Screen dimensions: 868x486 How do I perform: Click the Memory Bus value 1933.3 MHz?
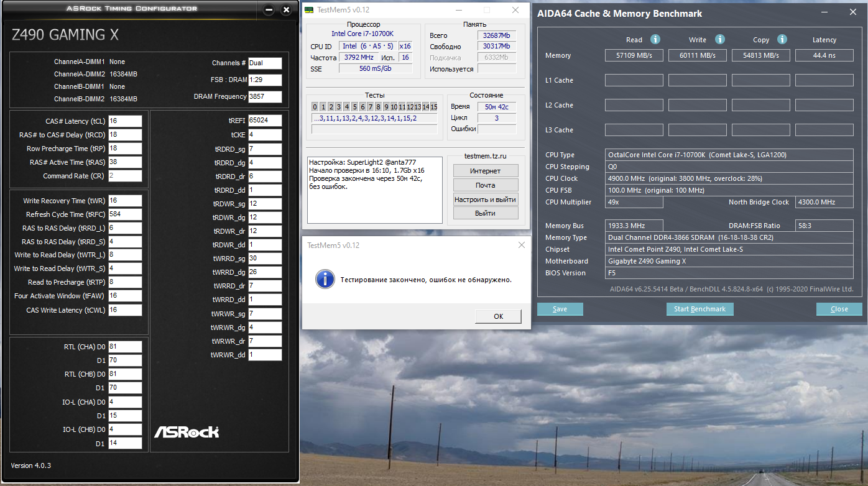click(x=635, y=226)
